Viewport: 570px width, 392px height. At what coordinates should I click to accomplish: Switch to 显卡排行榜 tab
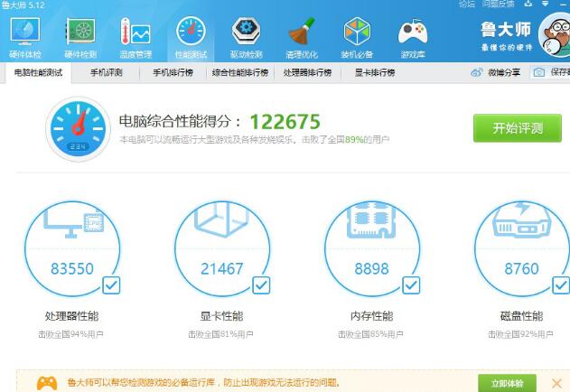(375, 73)
